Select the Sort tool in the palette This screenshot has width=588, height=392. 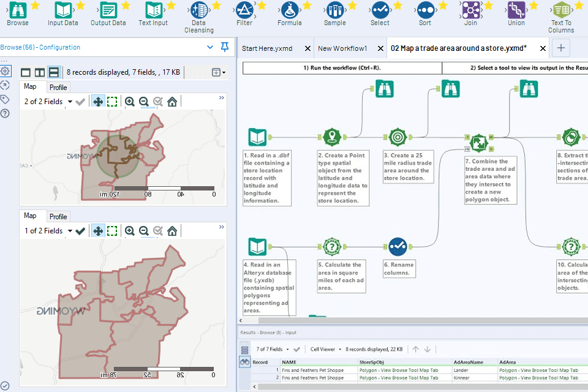click(425, 14)
